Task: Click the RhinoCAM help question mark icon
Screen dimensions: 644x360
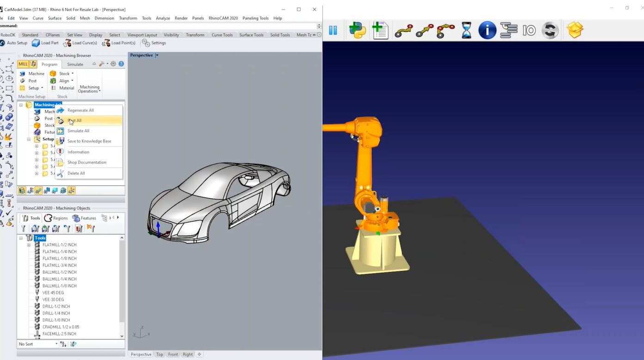Action: pyautogui.click(x=121, y=64)
